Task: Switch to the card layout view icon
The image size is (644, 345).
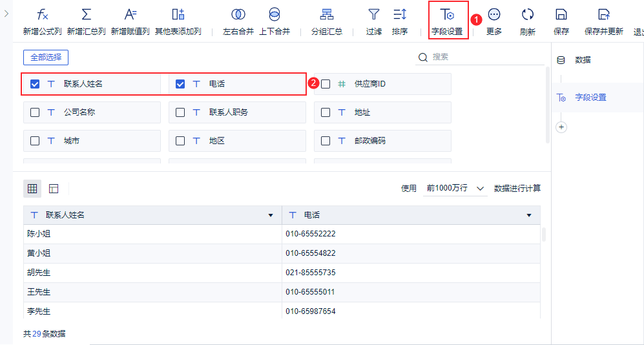Action: pyautogui.click(x=54, y=189)
